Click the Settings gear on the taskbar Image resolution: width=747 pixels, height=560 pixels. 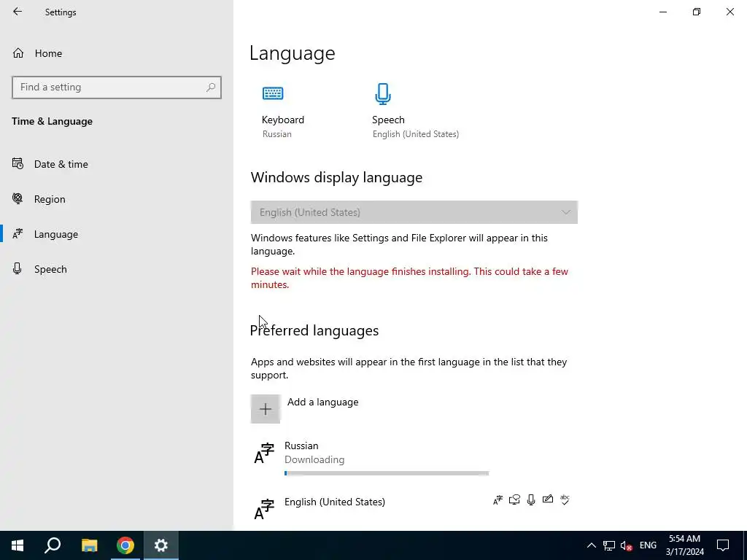161,545
